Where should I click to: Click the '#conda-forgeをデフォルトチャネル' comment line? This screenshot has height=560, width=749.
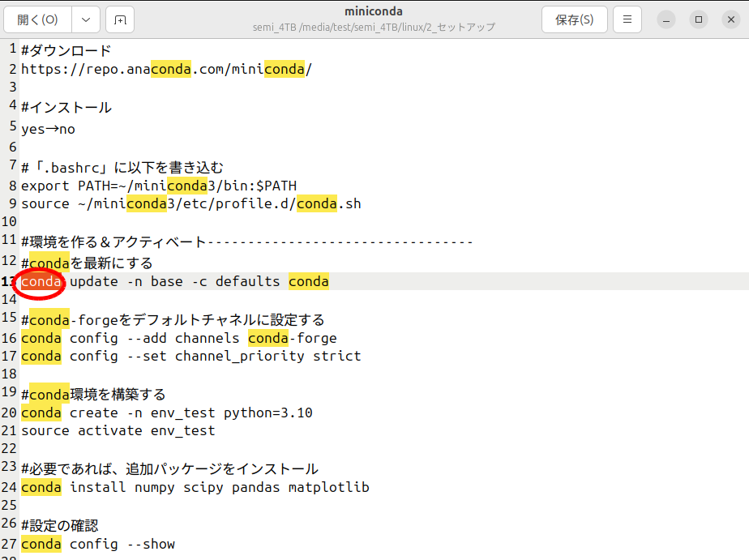pos(173,320)
